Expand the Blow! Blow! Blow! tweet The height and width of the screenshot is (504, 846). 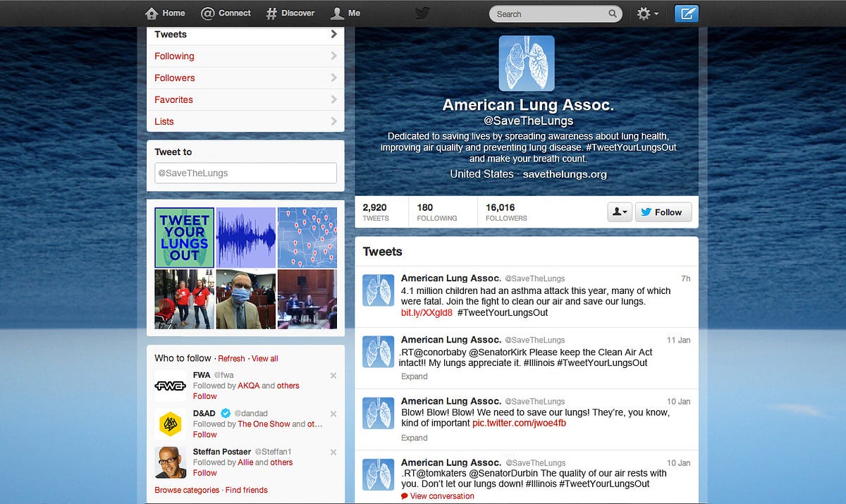point(415,438)
